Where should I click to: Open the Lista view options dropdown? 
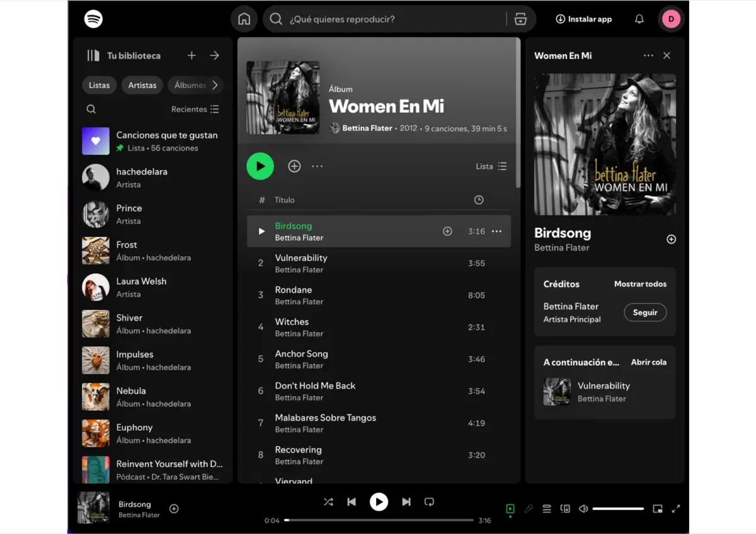[x=491, y=166]
